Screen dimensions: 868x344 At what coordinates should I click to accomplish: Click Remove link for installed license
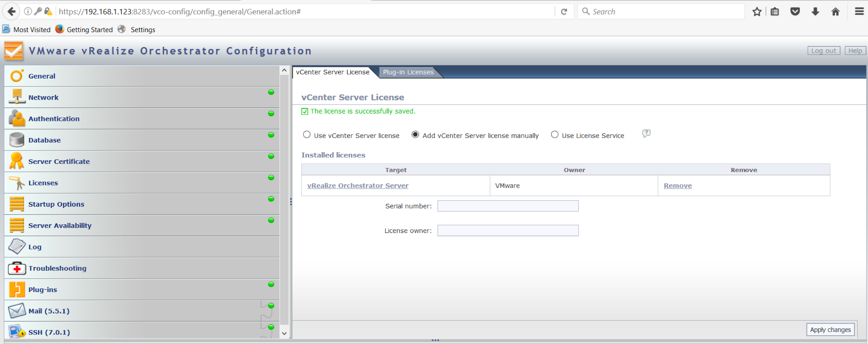[x=677, y=186]
